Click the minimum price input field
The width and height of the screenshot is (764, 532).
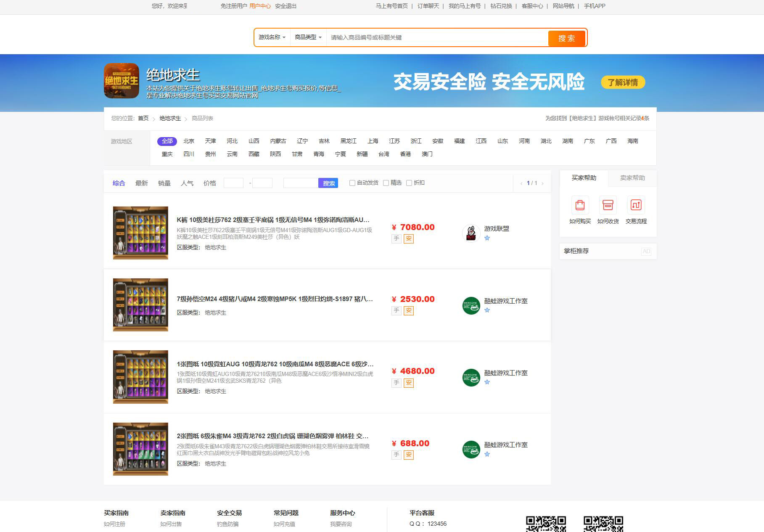[x=234, y=183]
